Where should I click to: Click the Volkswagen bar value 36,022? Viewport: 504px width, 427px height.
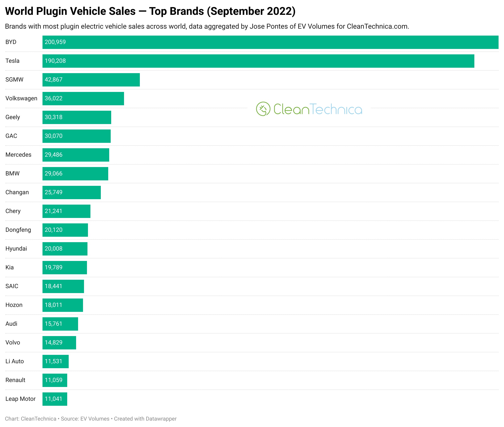[x=54, y=98]
